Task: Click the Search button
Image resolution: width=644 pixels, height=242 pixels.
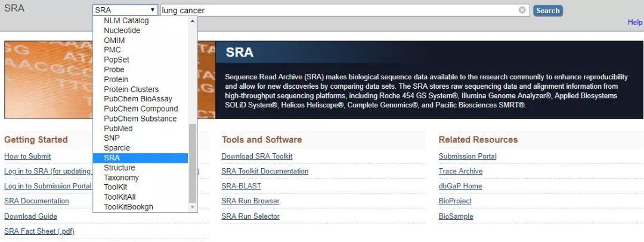Action: point(548,11)
